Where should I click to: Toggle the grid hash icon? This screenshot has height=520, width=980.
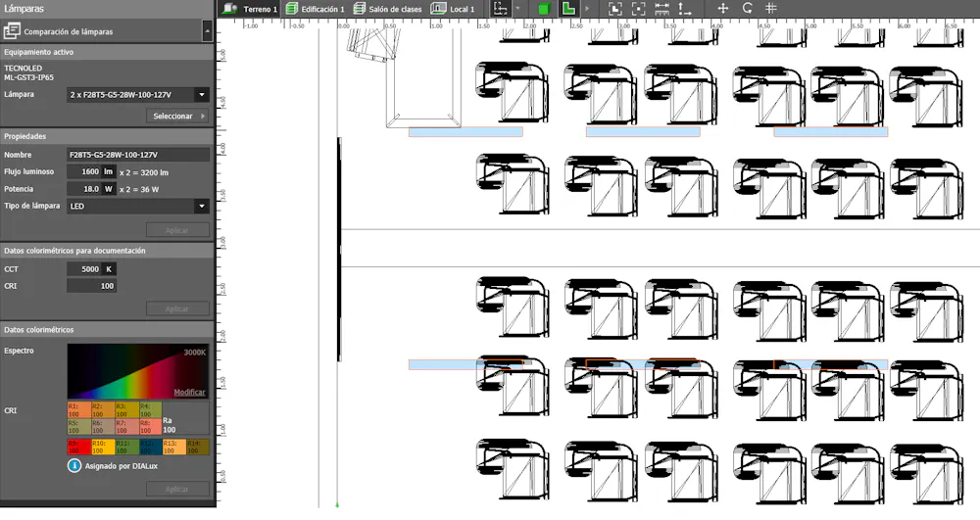[771, 9]
